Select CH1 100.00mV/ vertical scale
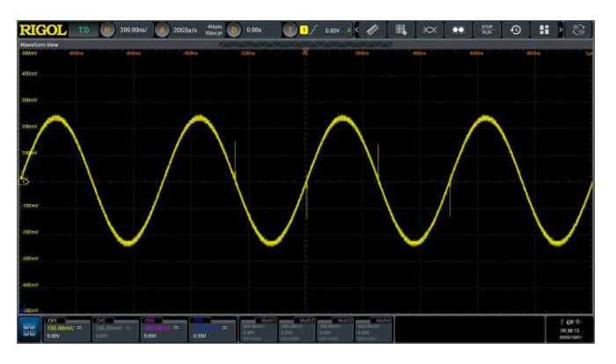This screenshot has width=616, height=364. pos(60,328)
